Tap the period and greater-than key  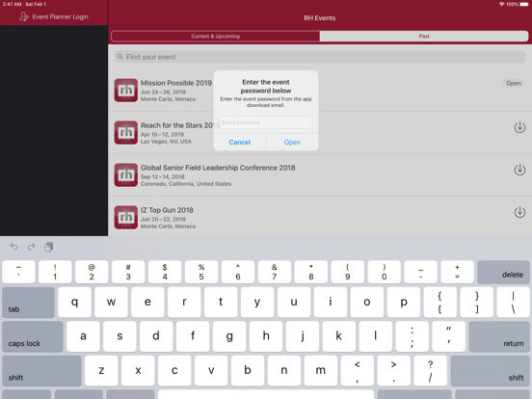[x=394, y=371]
